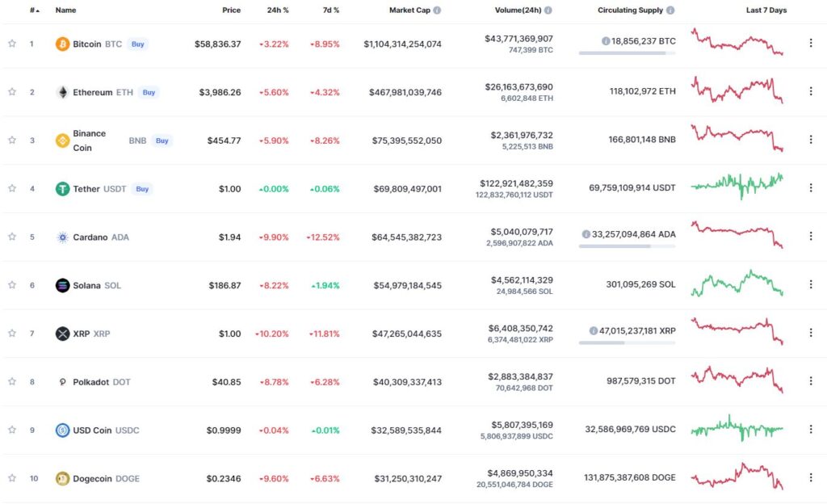Open the more options menu for Polkadot
Viewport: 827px width, 504px height.
tap(811, 380)
